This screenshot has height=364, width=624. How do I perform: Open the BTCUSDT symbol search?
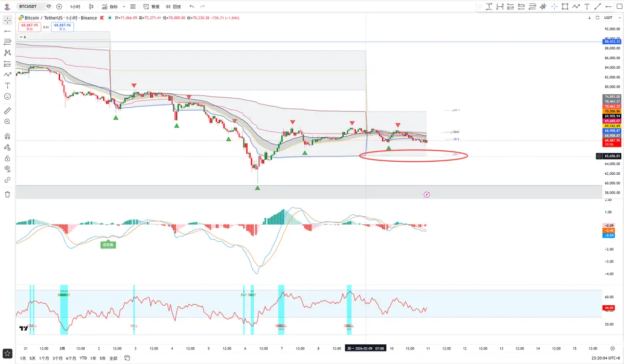tap(29, 7)
